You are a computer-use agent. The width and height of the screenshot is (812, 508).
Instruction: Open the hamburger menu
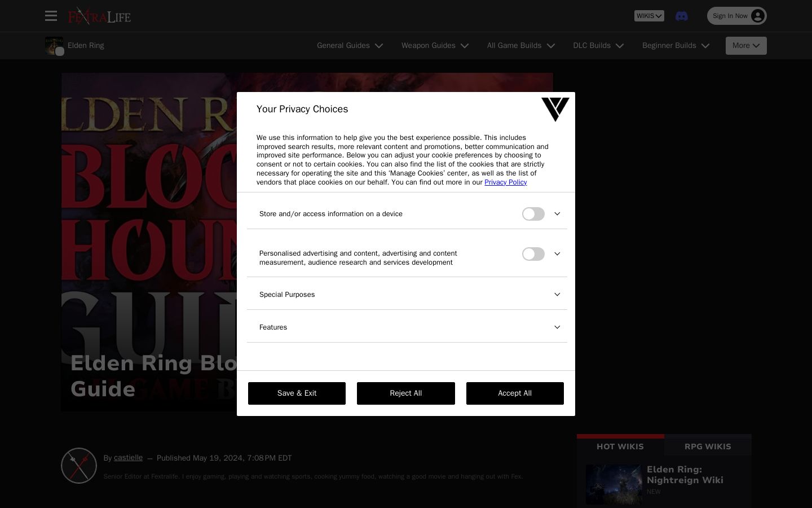51,16
